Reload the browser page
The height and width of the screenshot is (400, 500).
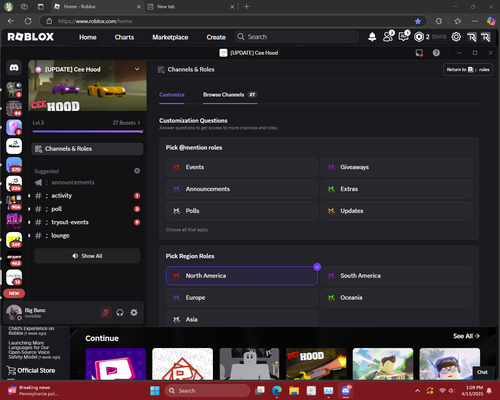tap(28, 21)
